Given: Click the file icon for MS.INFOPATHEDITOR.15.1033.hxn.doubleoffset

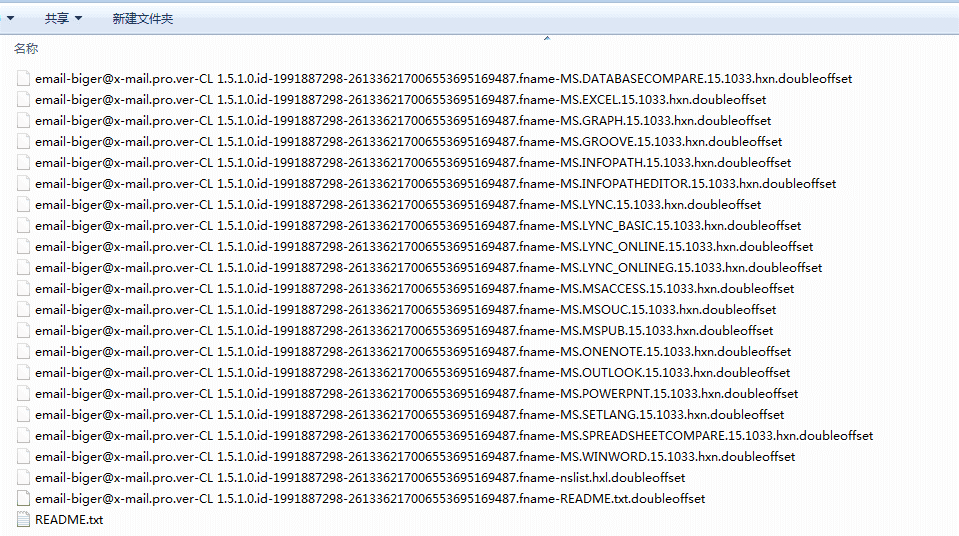Looking at the screenshot, I should point(23,184).
